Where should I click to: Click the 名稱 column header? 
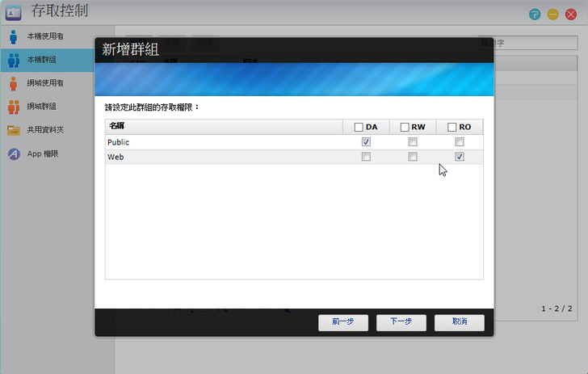(x=224, y=127)
